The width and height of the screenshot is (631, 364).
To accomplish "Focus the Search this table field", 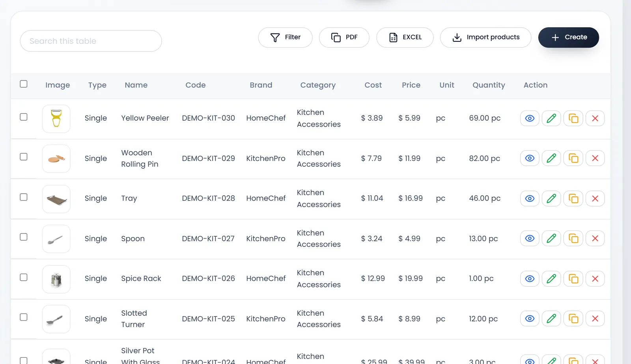I will coord(91,41).
